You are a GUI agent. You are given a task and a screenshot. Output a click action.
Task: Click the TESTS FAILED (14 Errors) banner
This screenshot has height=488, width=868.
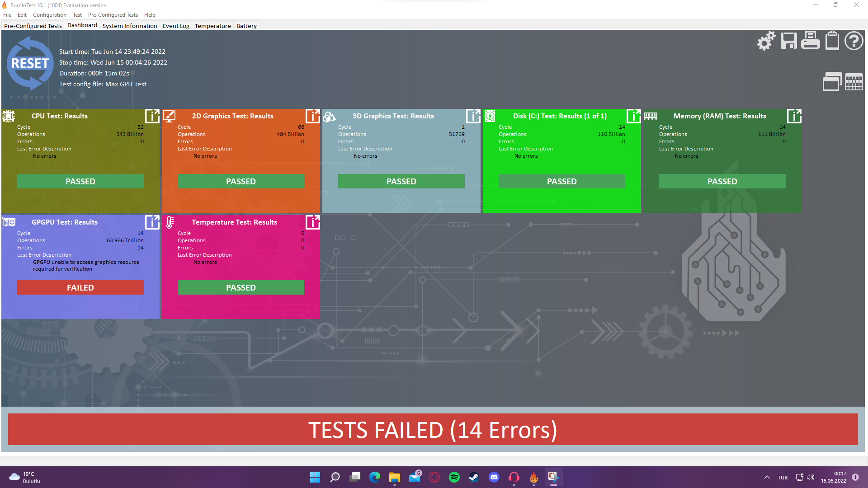tap(433, 429)
